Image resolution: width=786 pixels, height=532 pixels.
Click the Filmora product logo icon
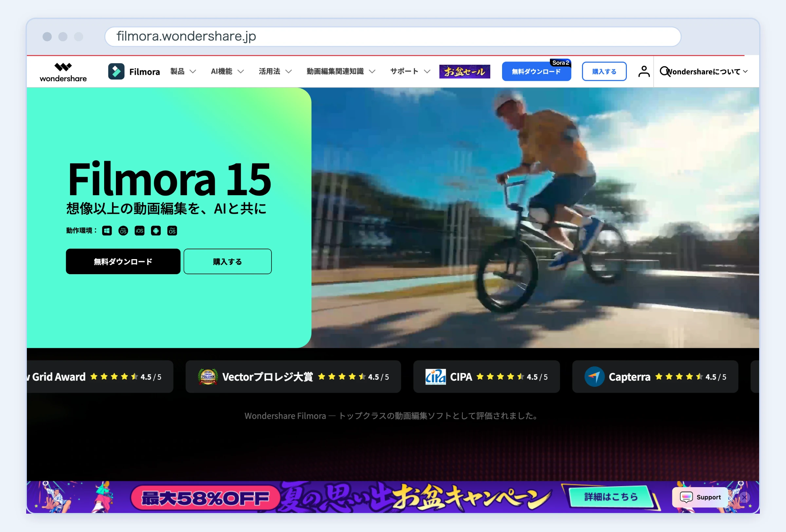(116, 71)
